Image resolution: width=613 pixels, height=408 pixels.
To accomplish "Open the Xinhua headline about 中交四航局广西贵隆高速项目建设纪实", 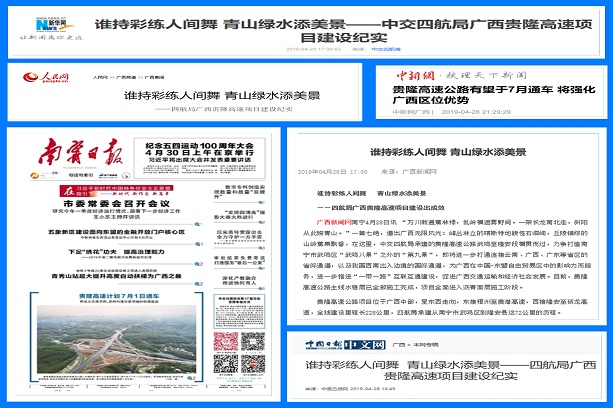I will pos(344,30).
